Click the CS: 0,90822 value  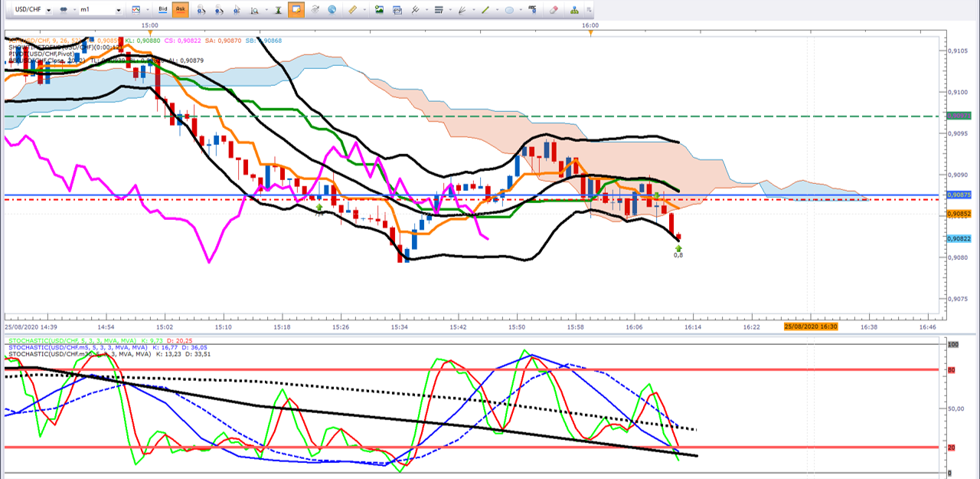(x=182, y=41)
